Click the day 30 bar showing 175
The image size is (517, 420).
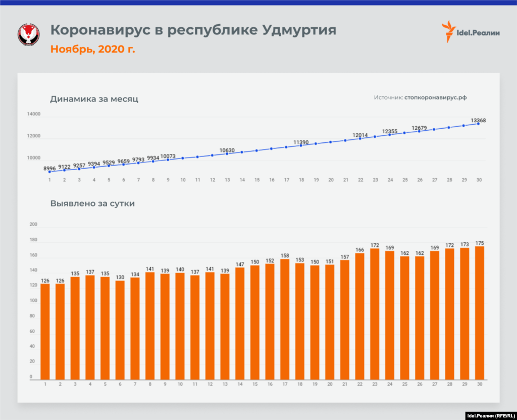(x=479, y=313)
